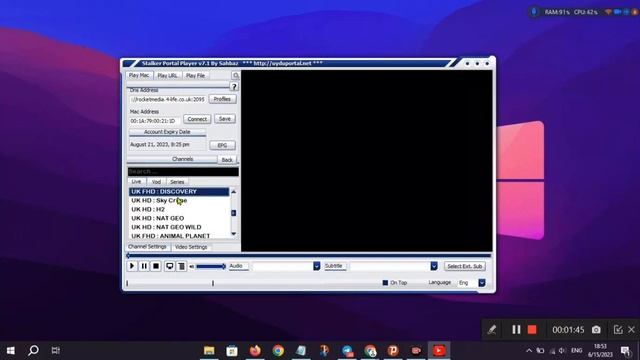This screenshot has width=640, height=360.
Task: Mute audio via the speaker icon
Action: pyautogui.click(x=191, y=267)
